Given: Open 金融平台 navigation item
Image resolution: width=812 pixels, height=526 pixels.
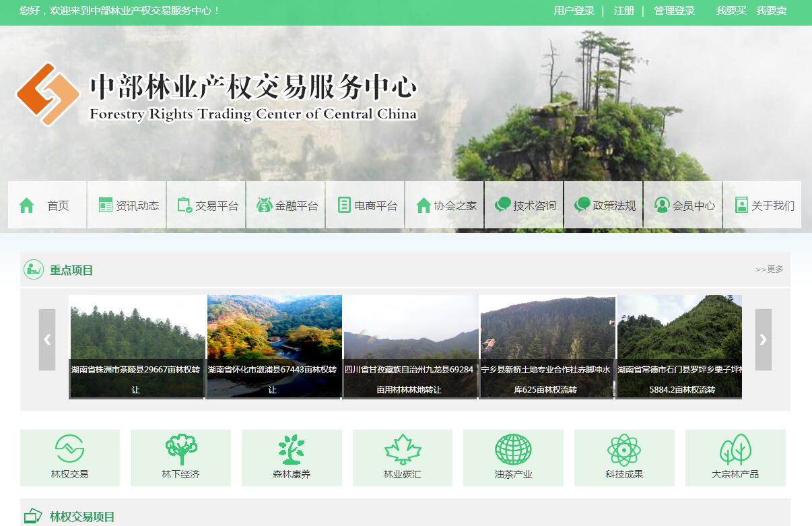Looking at the screenshot, I should [286, 205].
